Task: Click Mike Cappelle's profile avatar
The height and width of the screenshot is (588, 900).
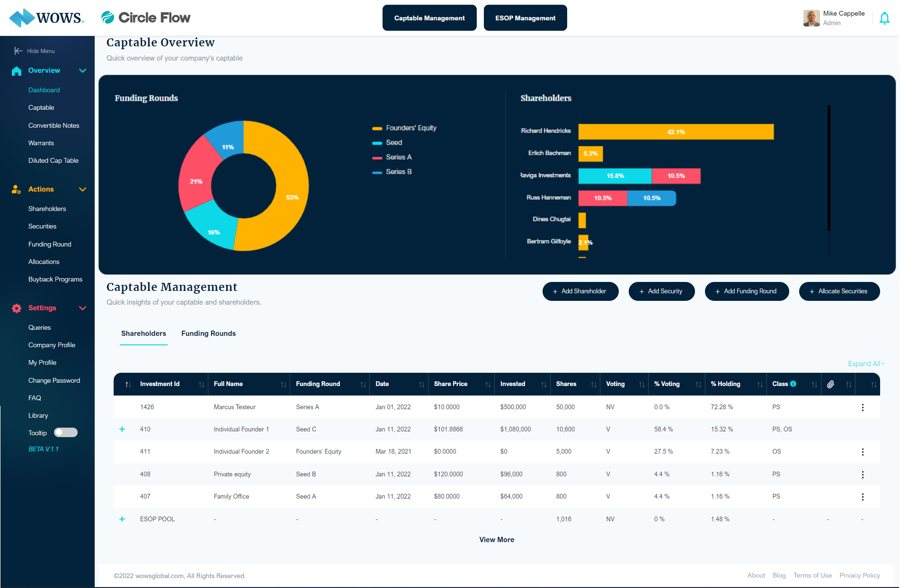Action: tap(811, 18)
